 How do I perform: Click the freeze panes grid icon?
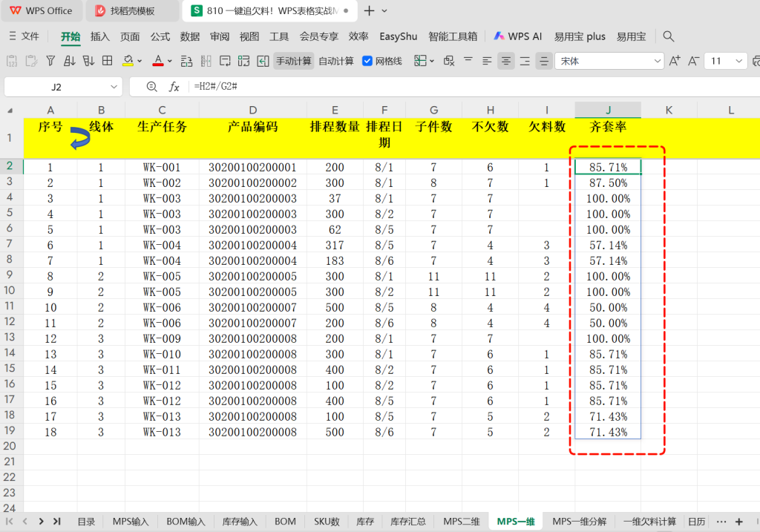(420, 61)
